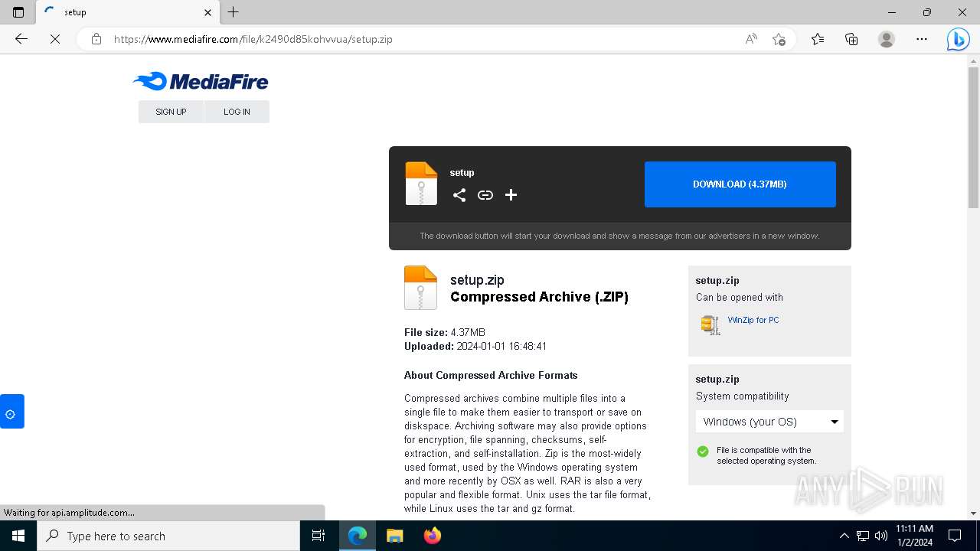Open Task View on taskbar
The height and width of the screenshot is (551, 980).
pyautogui.click(x=318, y=536)
